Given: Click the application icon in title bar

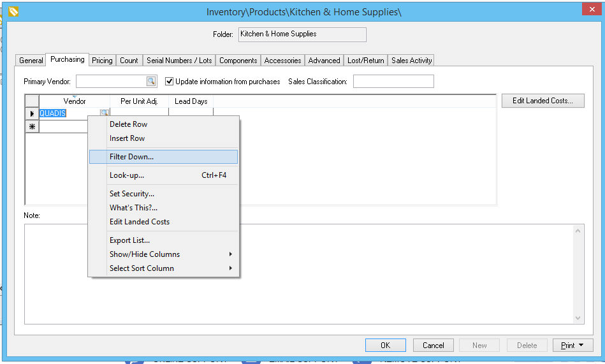Looking at the screenshot, I should pos(13,11).
